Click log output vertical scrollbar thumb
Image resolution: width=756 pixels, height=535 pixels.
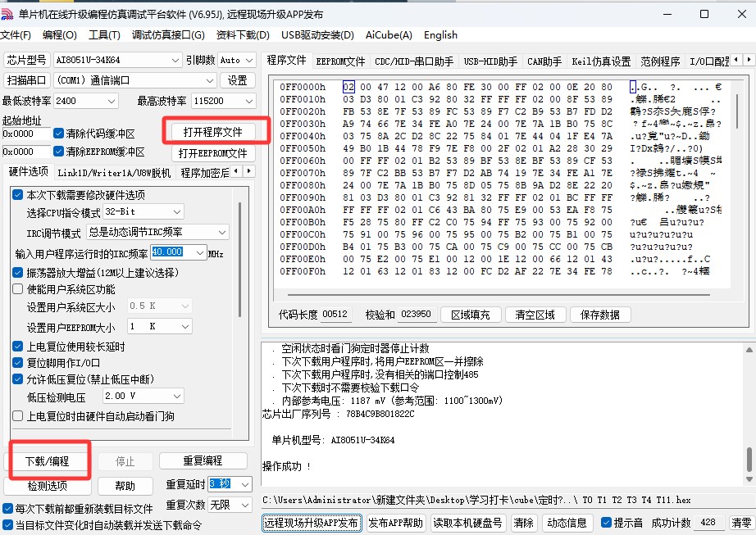coord(749,460)
